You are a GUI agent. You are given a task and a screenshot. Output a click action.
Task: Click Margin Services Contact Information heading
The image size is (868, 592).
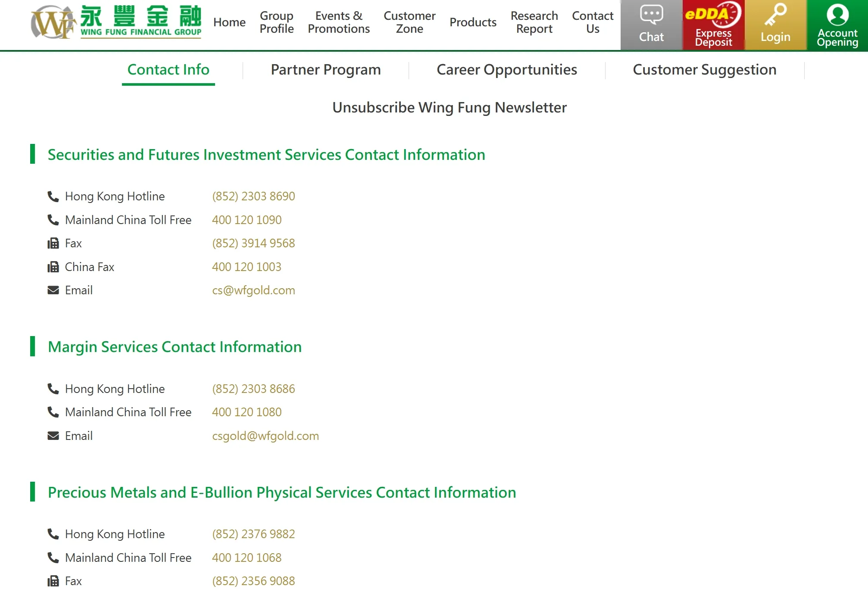pyautogui.click(x=175, y=347)
